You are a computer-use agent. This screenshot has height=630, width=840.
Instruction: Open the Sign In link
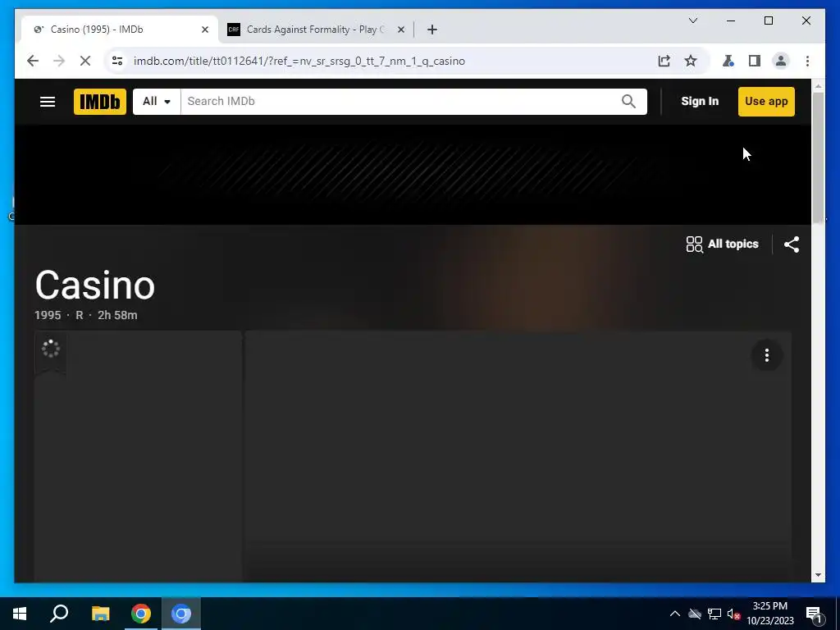click(700, 101)
